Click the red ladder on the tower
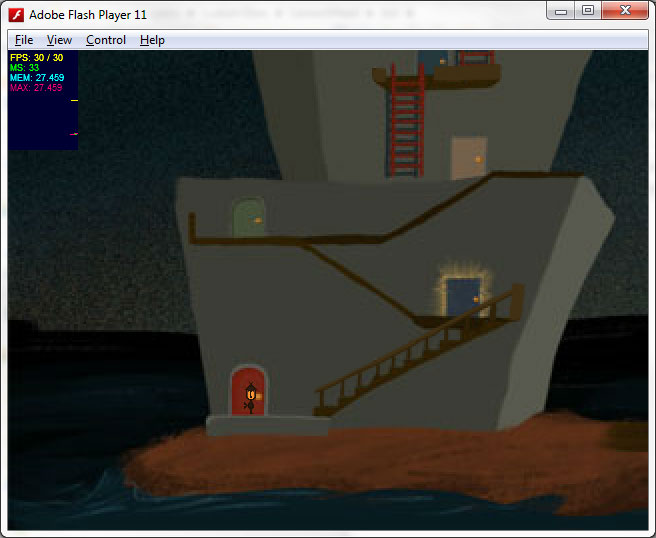Image resolution: width=656 pixels, height=538 pixels. click(x=407, y=120)
